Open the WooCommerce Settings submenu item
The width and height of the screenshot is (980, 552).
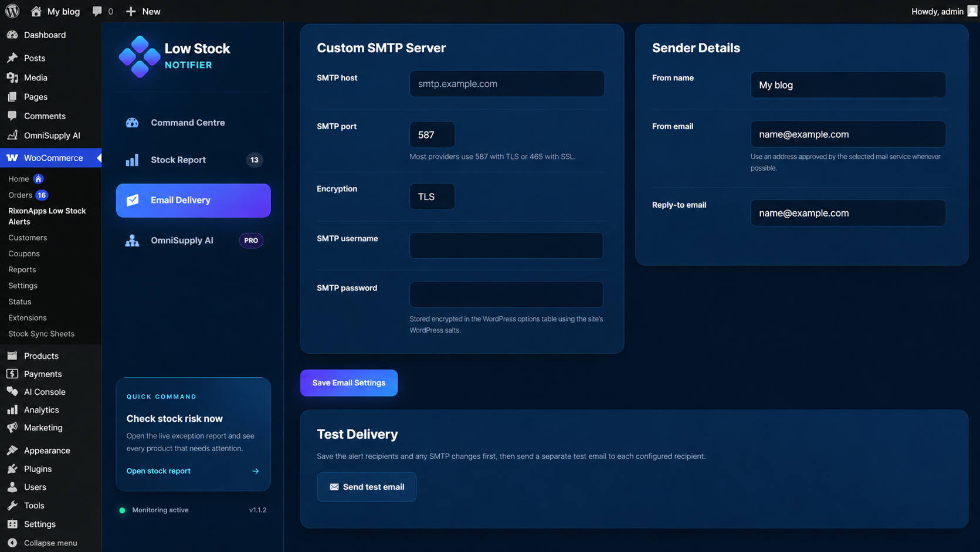[23, 286]
